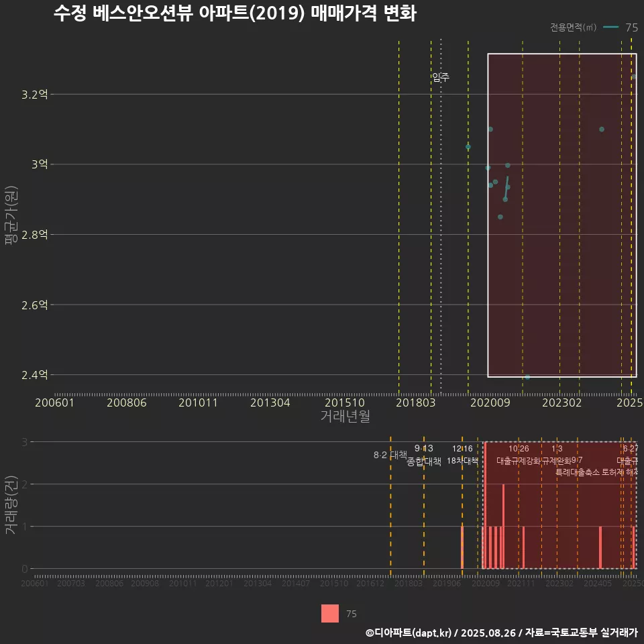
Task: Select the 8·2 대책 annotation
Action: pyautogui.click(x=390, y=453)
